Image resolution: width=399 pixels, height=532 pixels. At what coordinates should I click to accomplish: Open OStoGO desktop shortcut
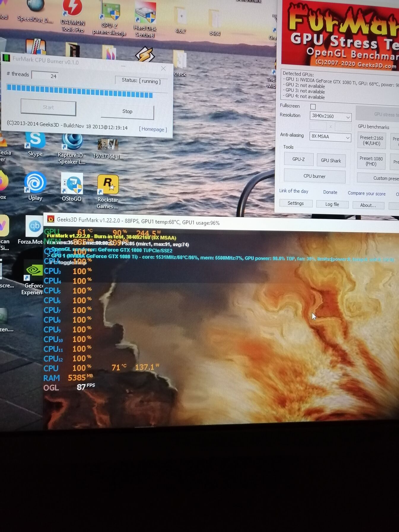click(x=71, y=187)
